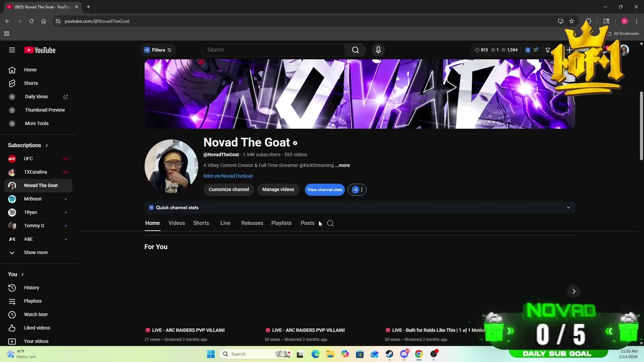Bookmark this page with star icon
Image resolution: width=644 pixels, height=362 pixels.
572,21
